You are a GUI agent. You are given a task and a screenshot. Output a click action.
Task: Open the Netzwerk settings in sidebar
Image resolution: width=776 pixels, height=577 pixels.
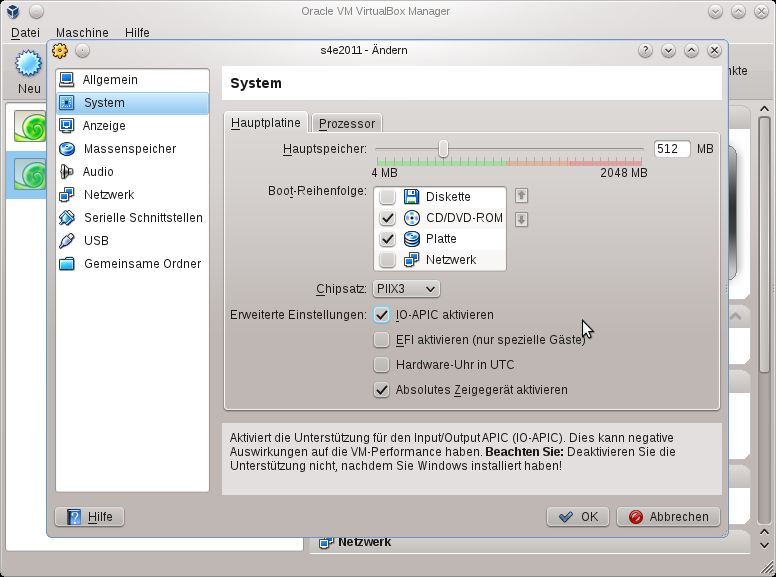[x=132, y=194]
